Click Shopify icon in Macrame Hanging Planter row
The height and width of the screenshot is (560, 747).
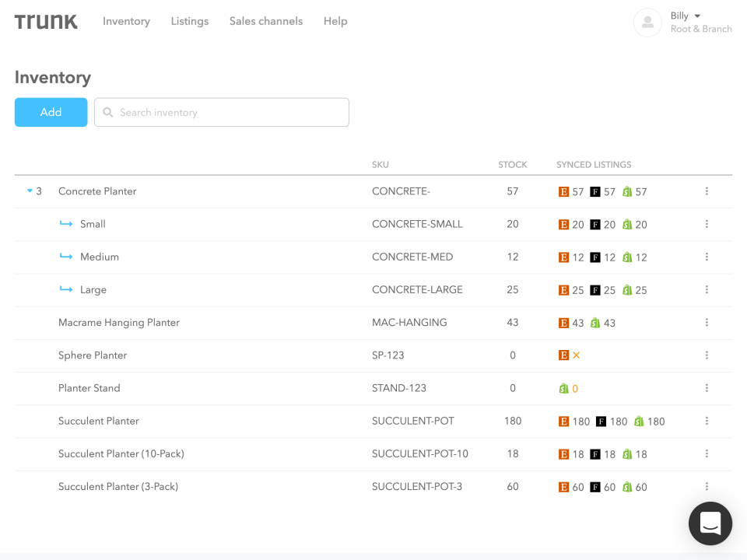[x=595, y=323]
